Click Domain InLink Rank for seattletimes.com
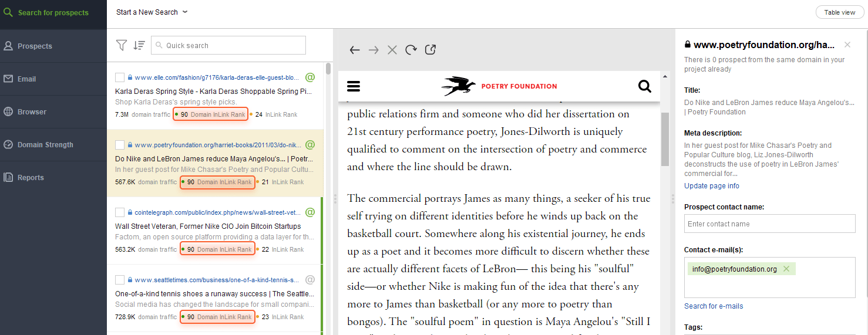The height and width of the screenshot is (335, 868). click(x=217, y=317)
